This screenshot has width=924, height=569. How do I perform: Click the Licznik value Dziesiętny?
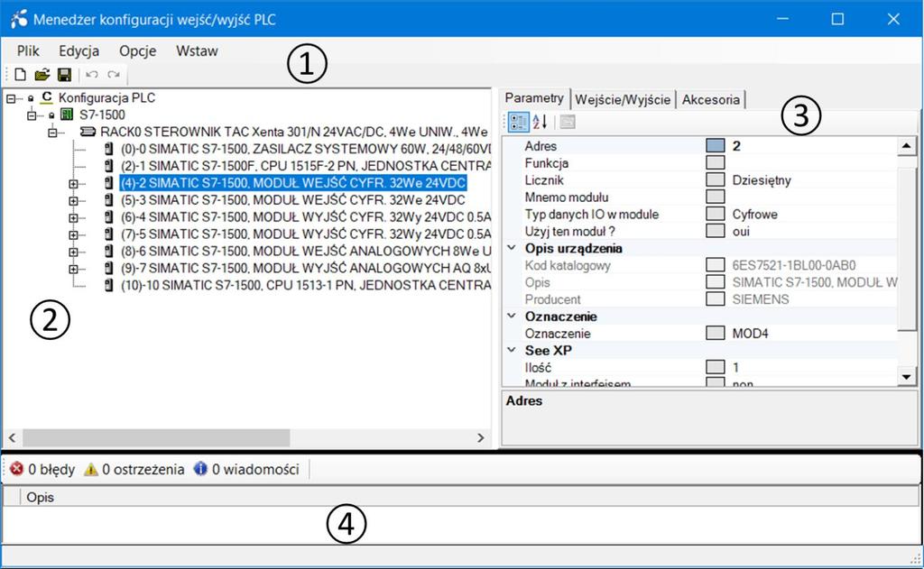tap(762, 179)
